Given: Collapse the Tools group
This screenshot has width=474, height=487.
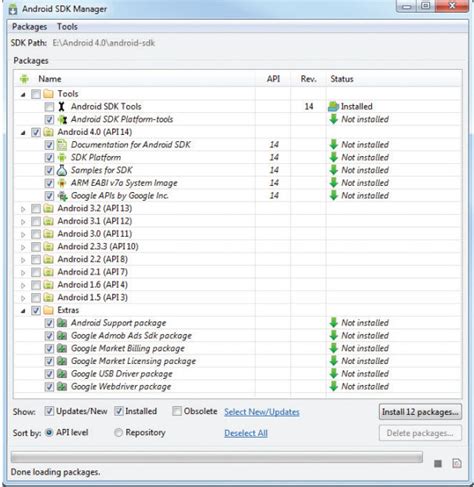Looking at the screenshot, I should (23, 95).
